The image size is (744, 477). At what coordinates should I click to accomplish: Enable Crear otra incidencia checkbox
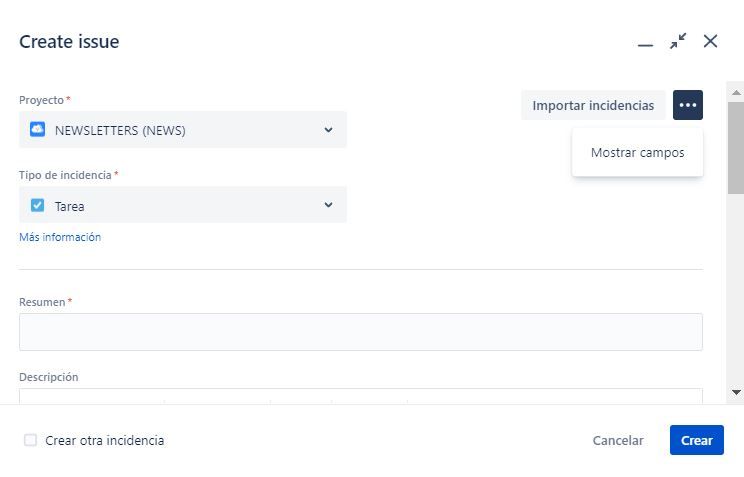(x=30, y=440)
